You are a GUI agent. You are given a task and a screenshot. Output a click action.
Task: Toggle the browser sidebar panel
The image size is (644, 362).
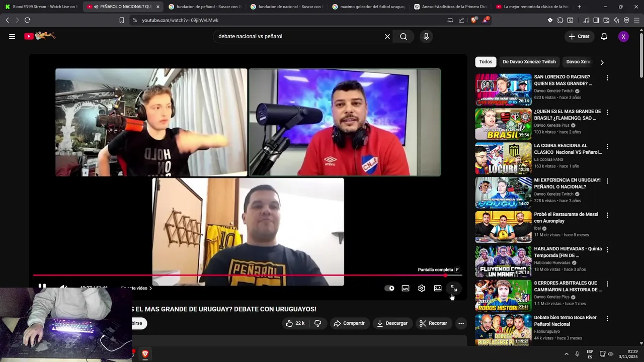596,20
